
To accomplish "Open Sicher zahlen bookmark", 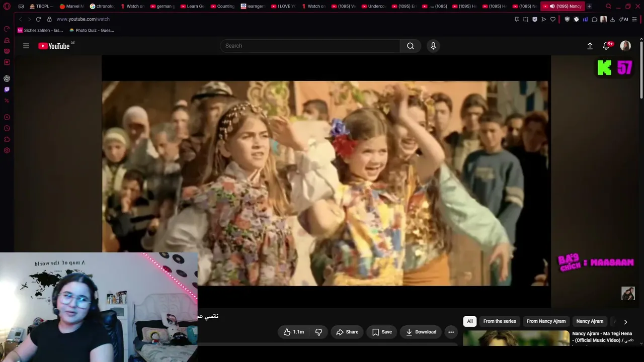I will click(x=40, y=30).
